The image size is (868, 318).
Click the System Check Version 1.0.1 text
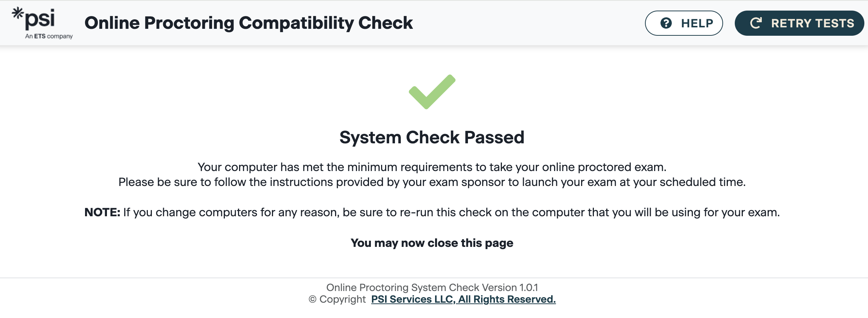click(432, 287)
